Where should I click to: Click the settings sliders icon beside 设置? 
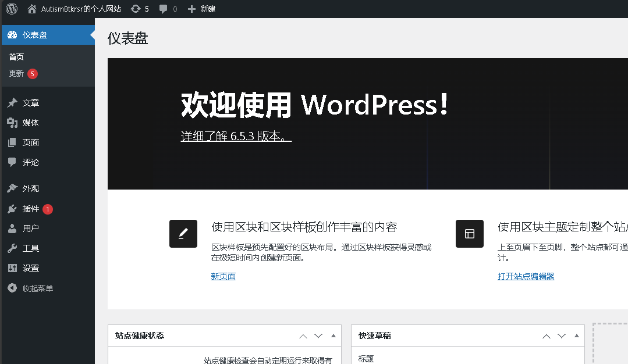[12, 268]
